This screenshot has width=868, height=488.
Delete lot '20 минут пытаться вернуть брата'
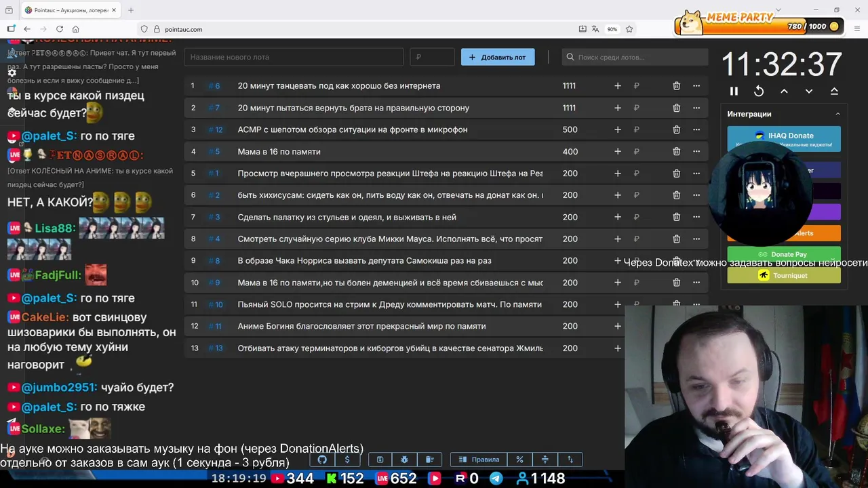point(676,108)
